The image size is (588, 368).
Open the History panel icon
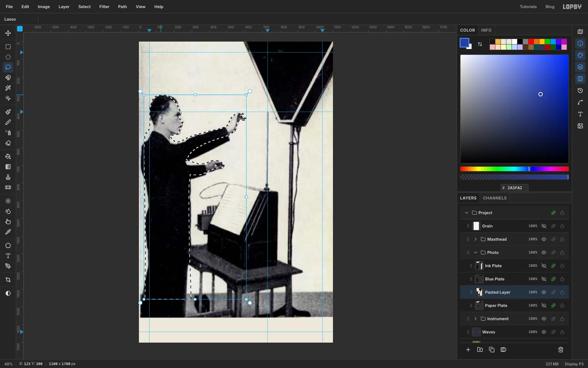[580, 91]
